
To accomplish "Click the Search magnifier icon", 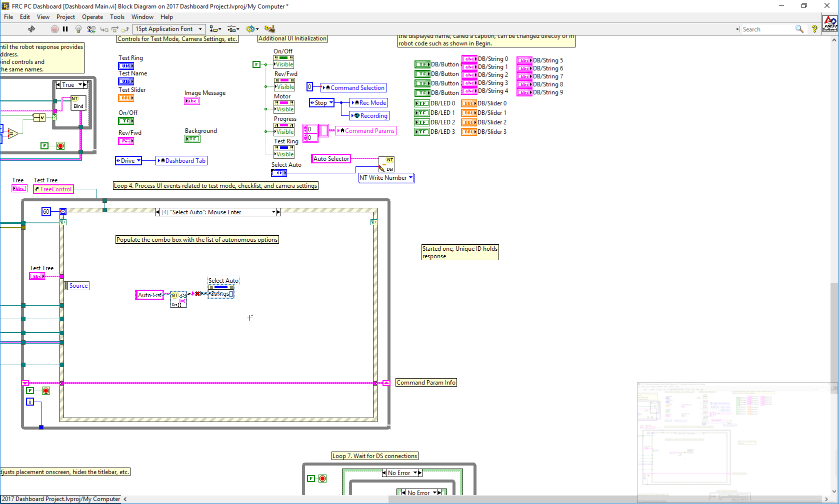I will tap(799, 29).
